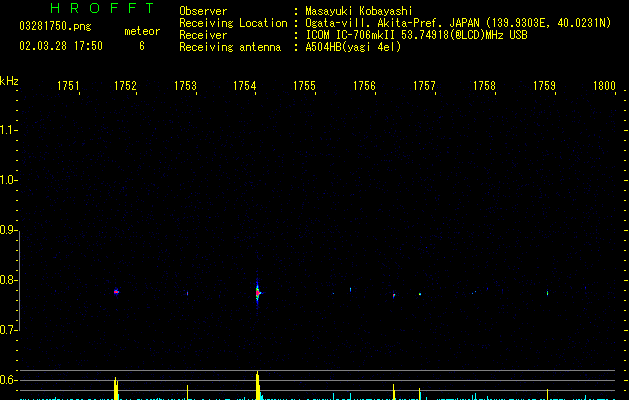Click the A504HB(yagi 4el) antenna text

click(x=353, y=47)
